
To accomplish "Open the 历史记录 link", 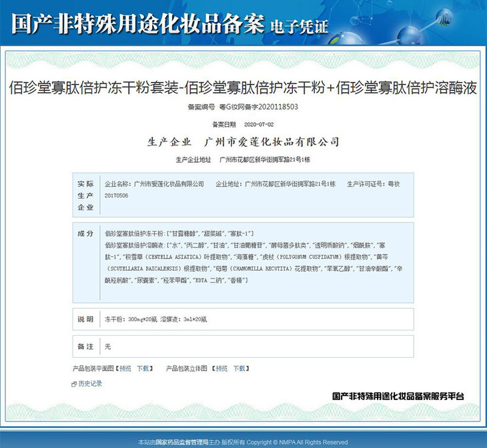I will 90,384.
